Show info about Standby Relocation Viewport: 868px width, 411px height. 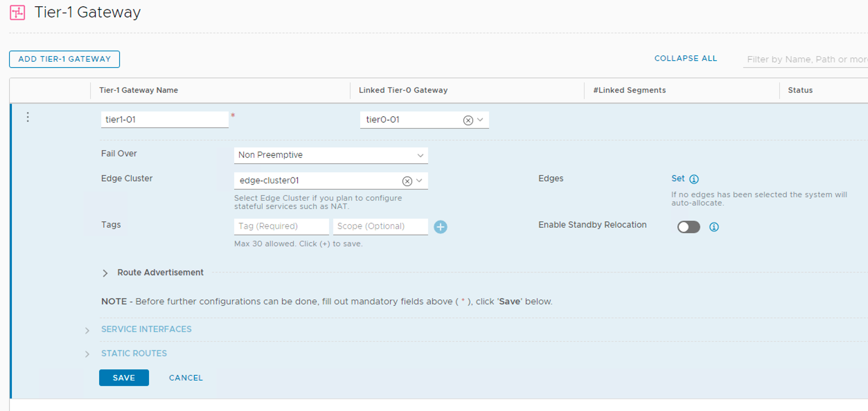pos(714,227)
